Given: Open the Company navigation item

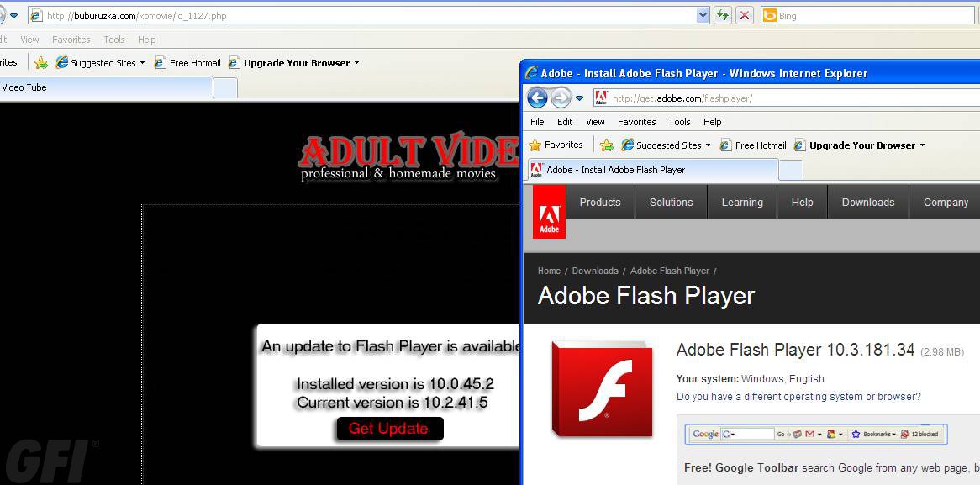Looking at the screenshot, I should (946, 202).
